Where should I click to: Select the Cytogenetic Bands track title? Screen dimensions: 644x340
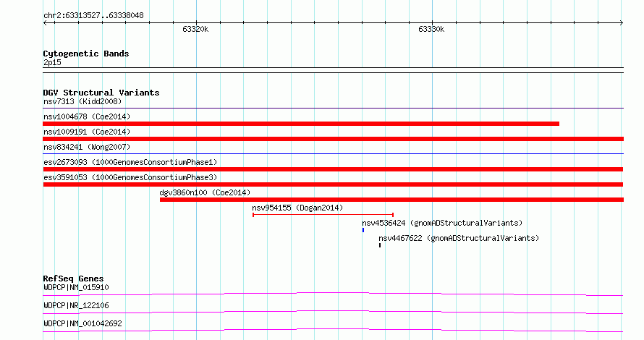86,54
